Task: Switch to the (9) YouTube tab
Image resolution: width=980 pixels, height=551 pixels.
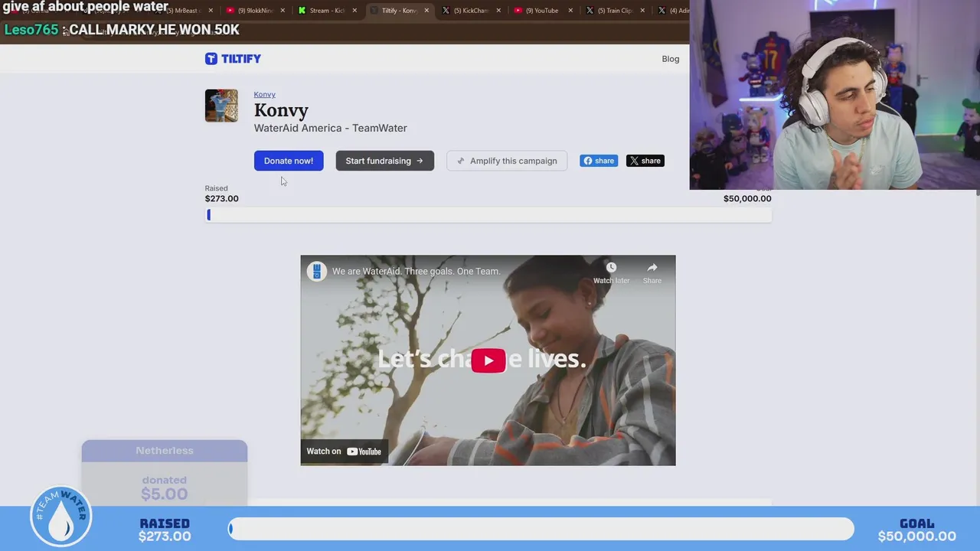Action: point(542,11)
